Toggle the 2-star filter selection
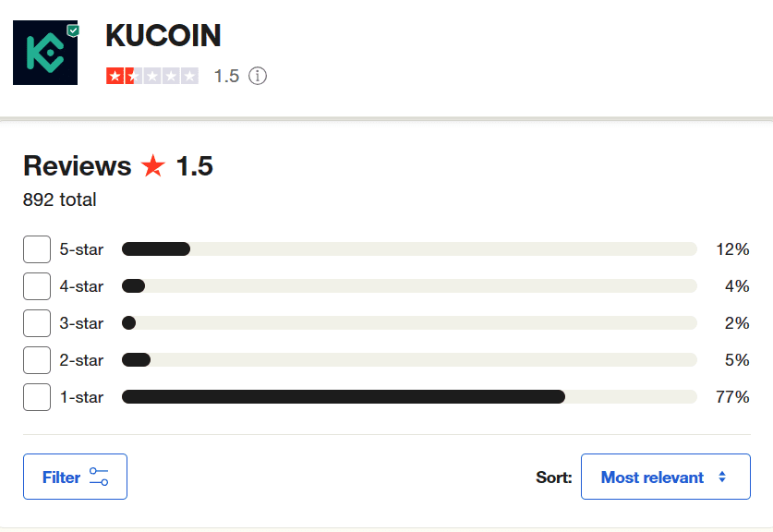 coord(37,359)
